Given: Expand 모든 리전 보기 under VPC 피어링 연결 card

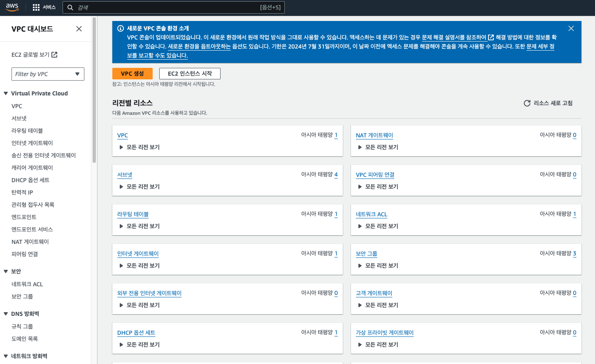Looking at the screenshot, I should (378, 187).
